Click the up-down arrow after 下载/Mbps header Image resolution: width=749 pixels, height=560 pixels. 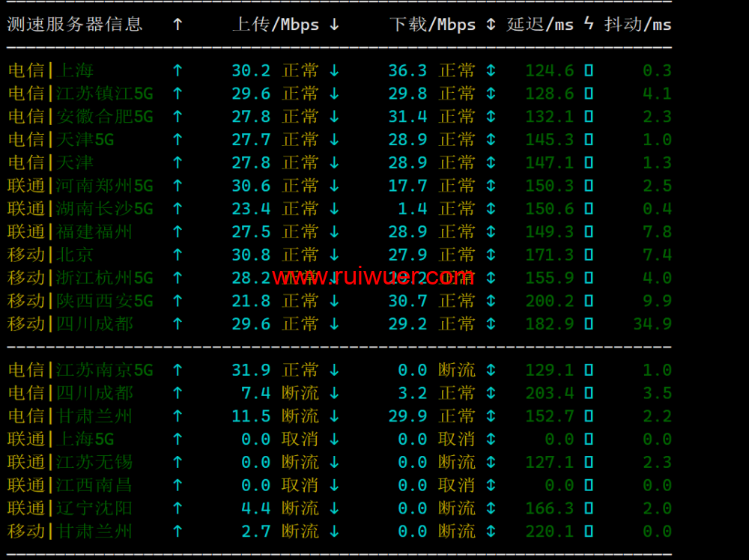click(491, 25)
